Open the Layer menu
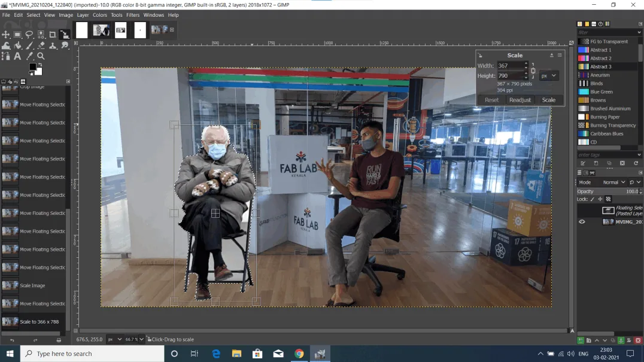 coord(83,15)
